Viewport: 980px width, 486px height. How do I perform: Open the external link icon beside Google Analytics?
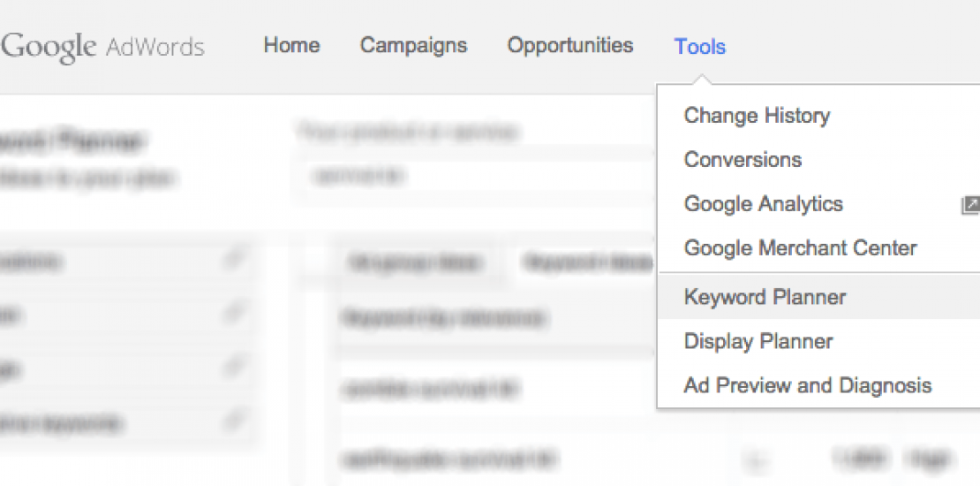(x=970, y=205)
